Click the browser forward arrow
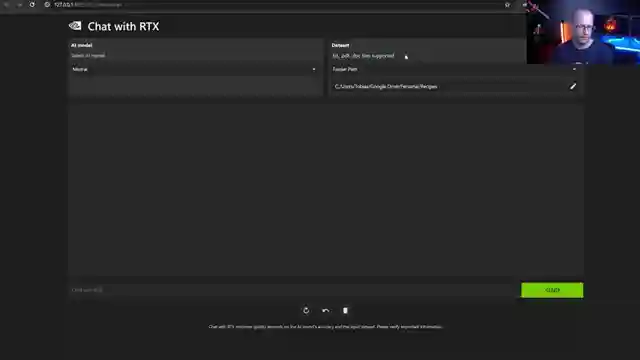This screenshot has width=640, height=360. click(19, 4)
